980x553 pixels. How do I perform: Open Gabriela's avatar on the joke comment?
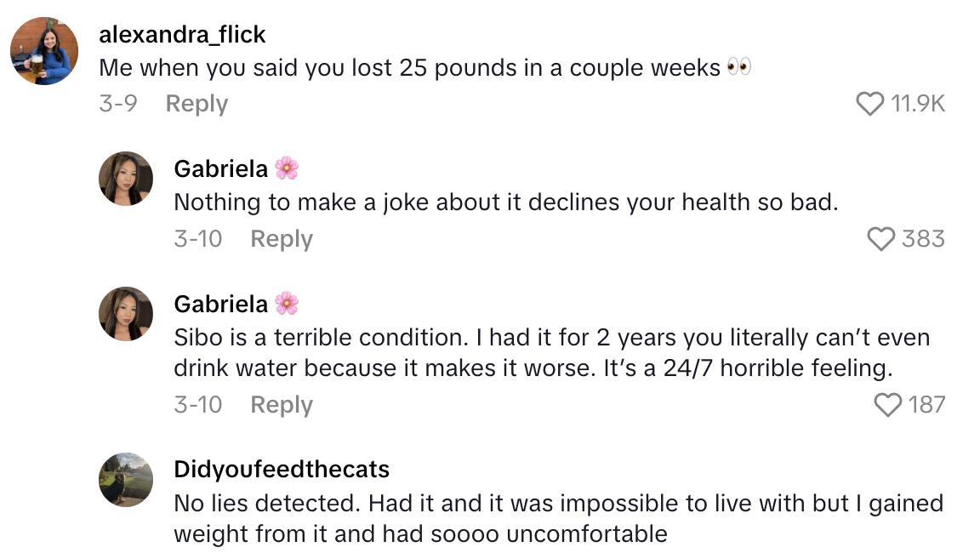(x=126, y=179)
